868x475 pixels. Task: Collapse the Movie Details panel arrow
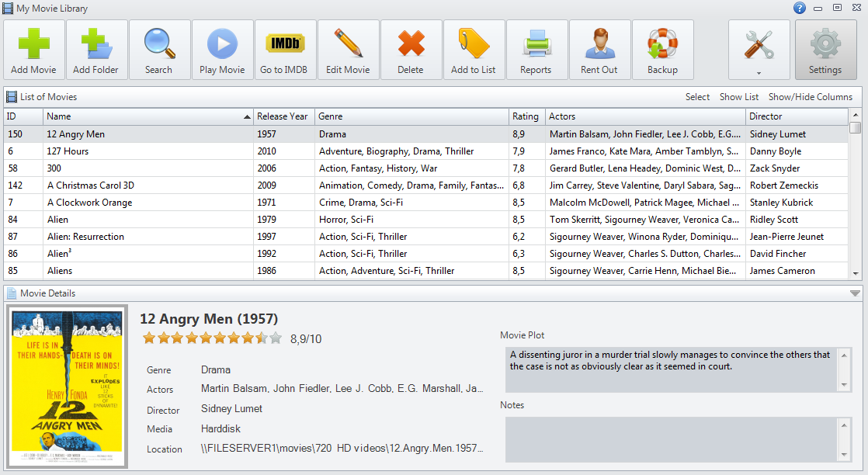point(856,293)
